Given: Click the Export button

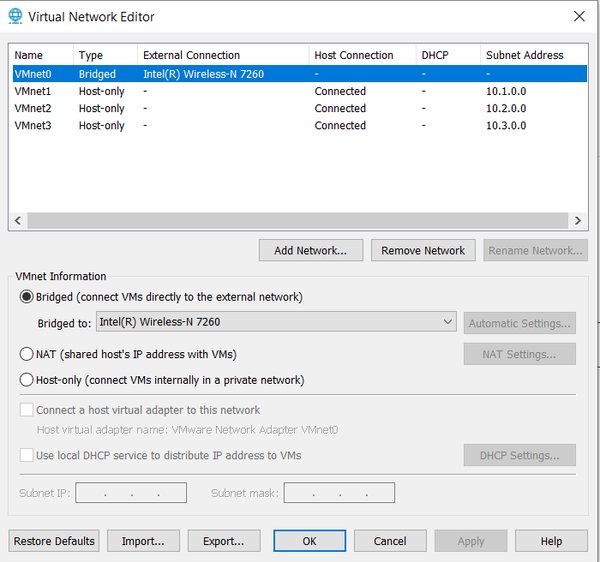Looking at the screenshot, I should pyautogui.click(x=223, y=541).
